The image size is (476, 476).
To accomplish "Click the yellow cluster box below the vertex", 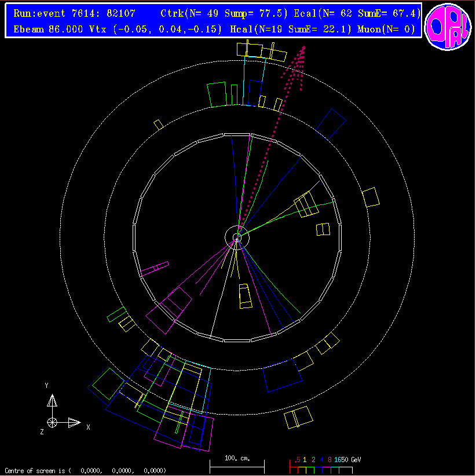I will pyautogui.click(x=246, y=296).
